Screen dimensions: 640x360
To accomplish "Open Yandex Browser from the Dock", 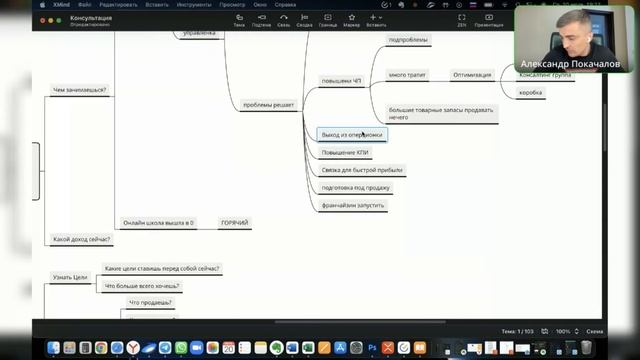I will (133, 348).
